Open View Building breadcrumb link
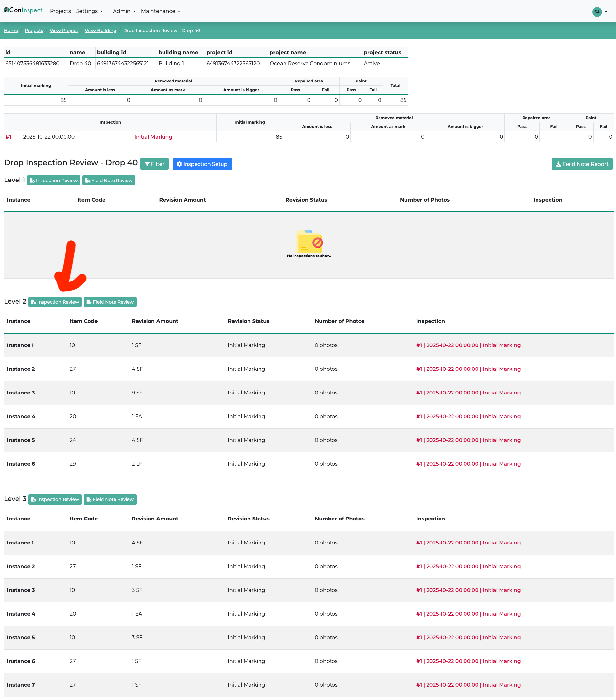The image size is (616, 700). click(x=100, y=31)
